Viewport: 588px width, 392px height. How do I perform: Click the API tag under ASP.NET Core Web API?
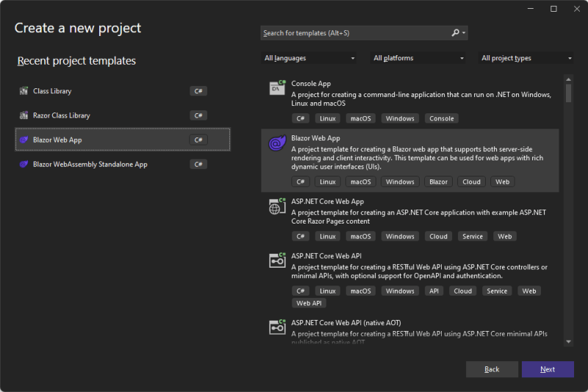pos(434,291)
